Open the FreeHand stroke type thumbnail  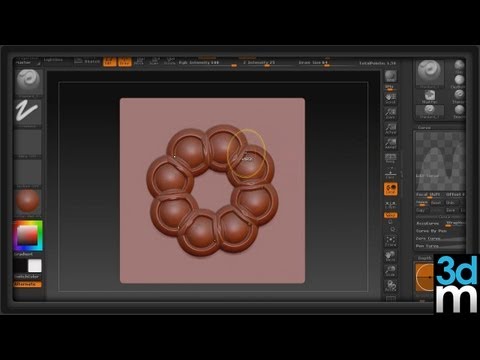tap(28, 113)
